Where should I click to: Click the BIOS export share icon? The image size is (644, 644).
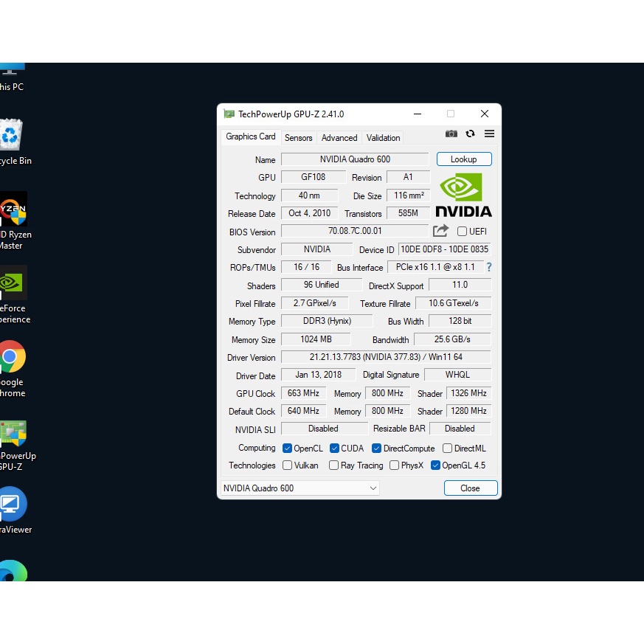coord(440,231)
